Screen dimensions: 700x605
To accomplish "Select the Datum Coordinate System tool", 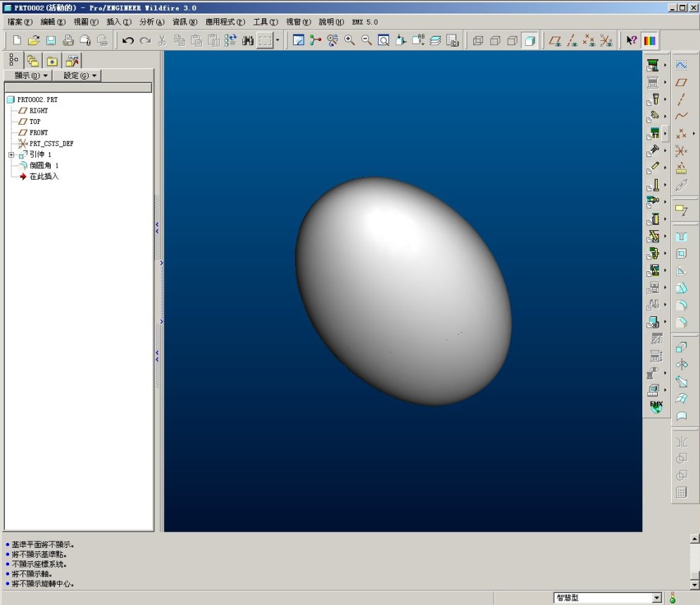I will [681, 151].
